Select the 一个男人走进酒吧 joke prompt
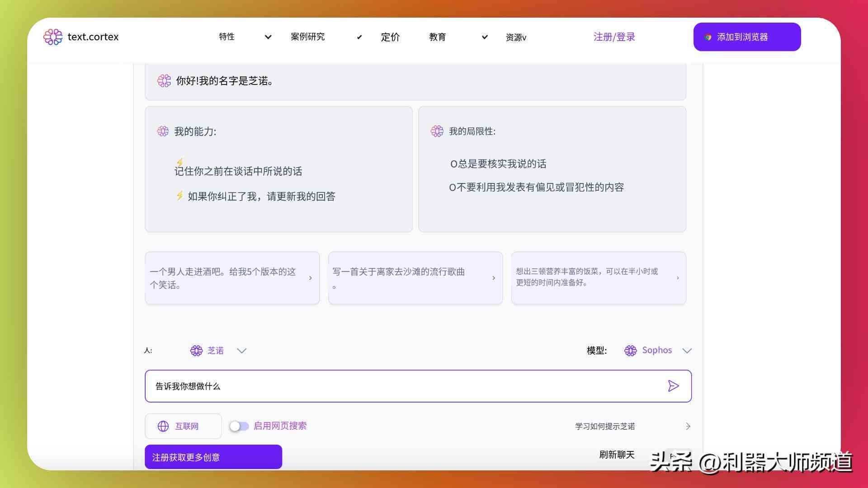Viewport: 868px width, 488px height. (x=231, y=278)
